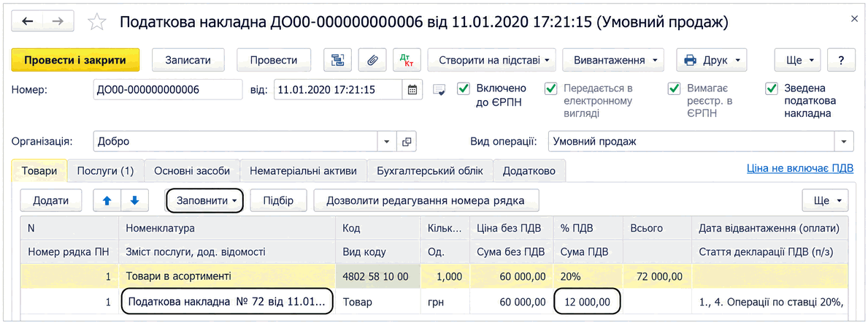Click the Провести button
This screenshot has width=868, height=326.
[274, 60]
